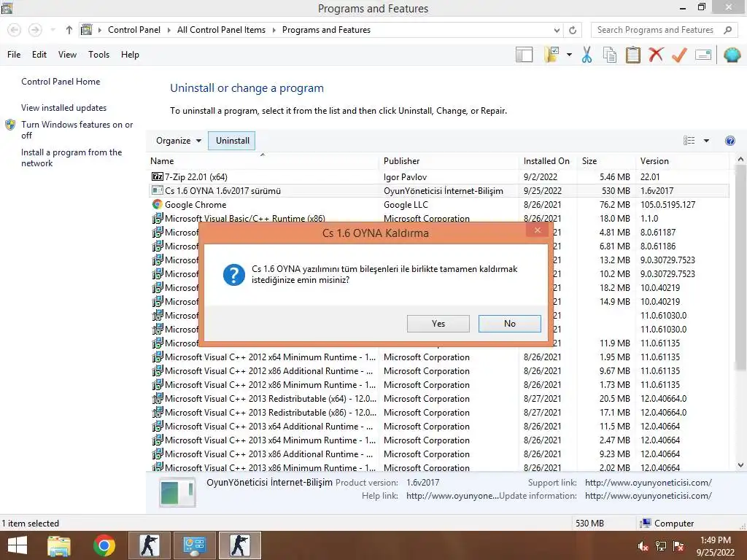Select the 7-Zip 22.01 (x64) row
This screenshot has height=560, width=747.
pyautogui.click(x=438, y=177)
